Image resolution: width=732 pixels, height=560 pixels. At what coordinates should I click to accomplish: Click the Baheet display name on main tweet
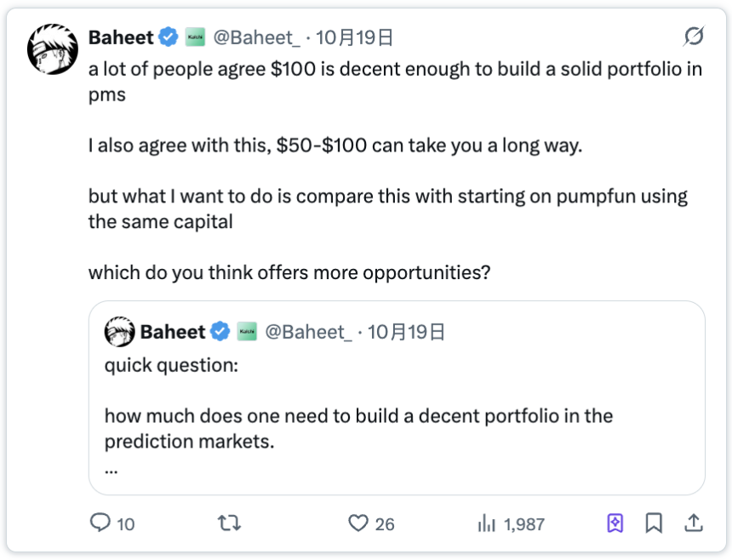tap(120, 37)
